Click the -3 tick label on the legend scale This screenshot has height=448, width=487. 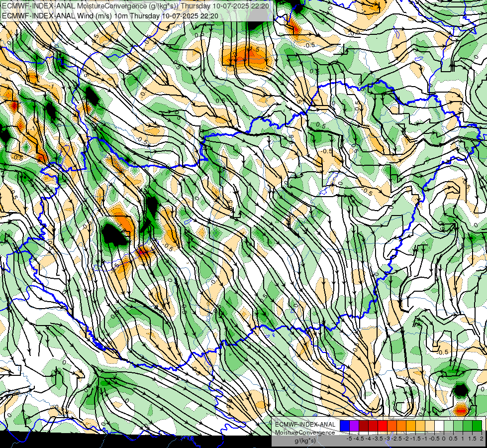point(387,439)
